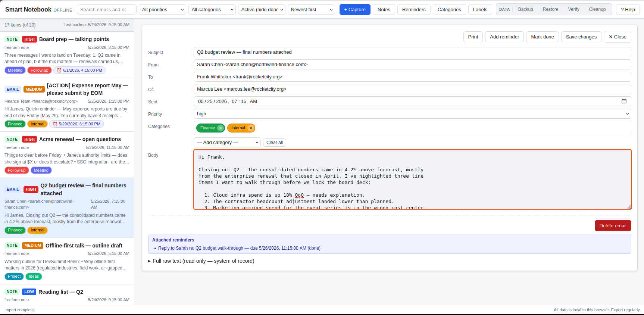Mark the email as done
This screenshot has height=315, width=644.
point(542,37)
